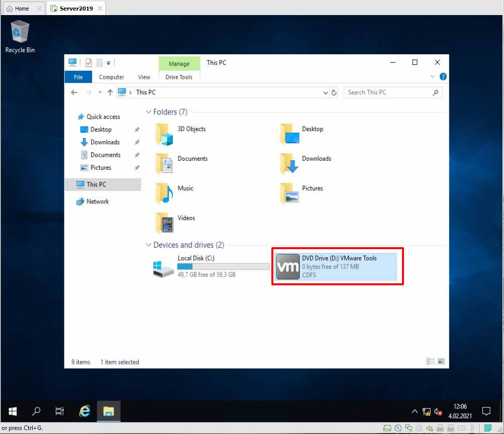Unpin Desktop using its pin icon
This screenshot has width=504, height=434.
coord(137,130)
